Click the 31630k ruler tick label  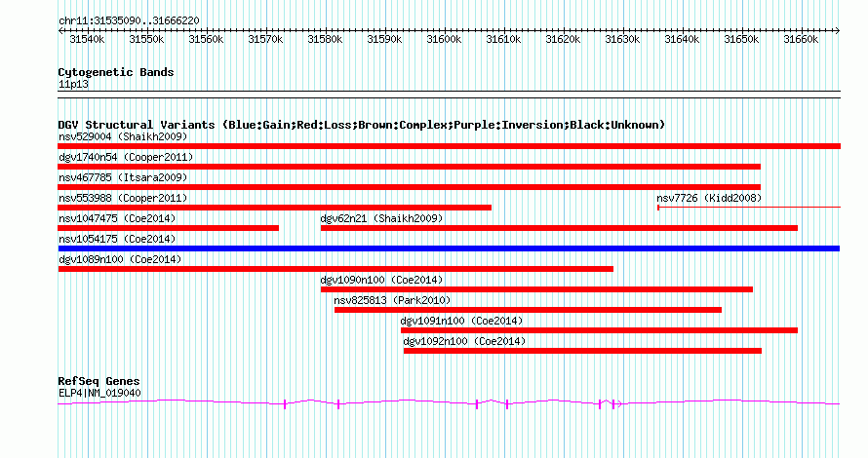[623, 39]
